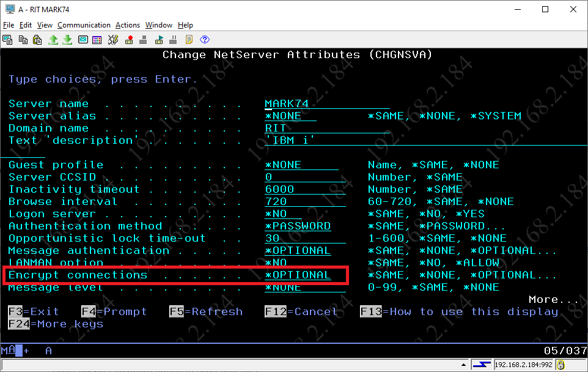Click the security padlock in status bar
The image size is (588, 372).
tap(560, 365)
